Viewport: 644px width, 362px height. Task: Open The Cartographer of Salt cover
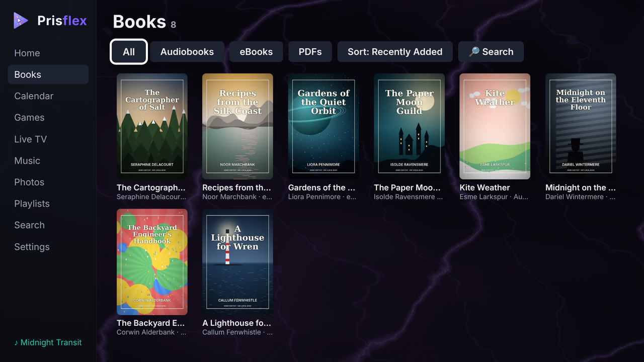[x=152, y=126]
